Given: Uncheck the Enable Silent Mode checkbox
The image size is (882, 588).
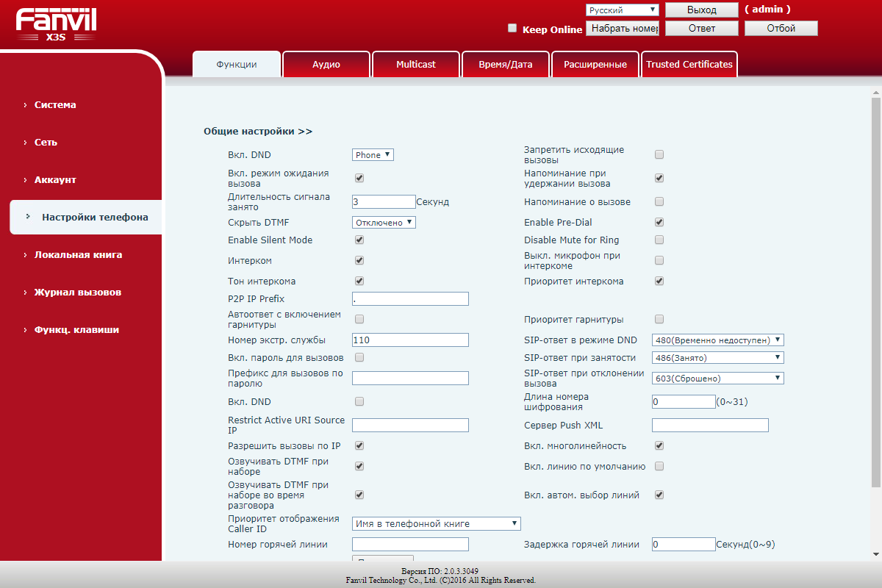Looking at the screenshot, I should tap(359, 240).
